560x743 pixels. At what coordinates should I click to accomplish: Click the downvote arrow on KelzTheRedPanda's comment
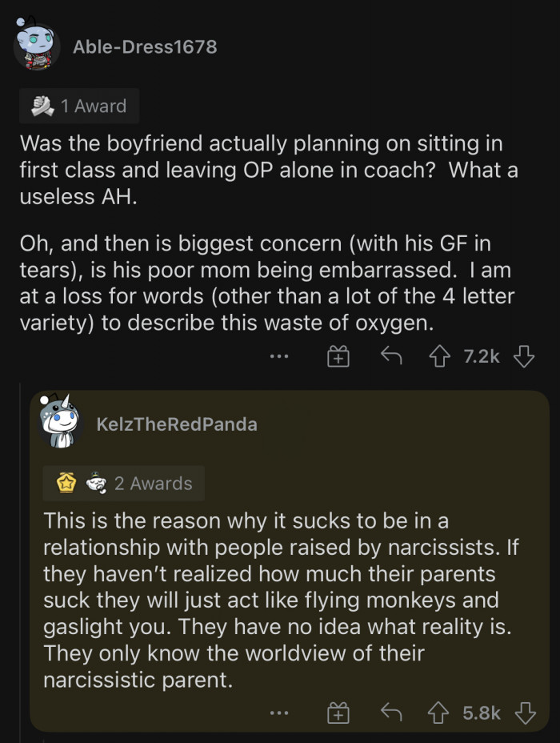[525, 713]
